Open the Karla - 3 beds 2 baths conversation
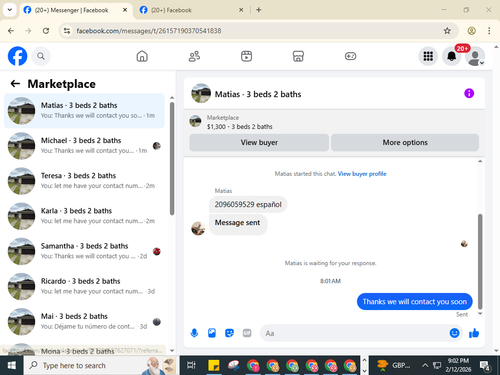 pyautogui.click(x=84, y=216)
